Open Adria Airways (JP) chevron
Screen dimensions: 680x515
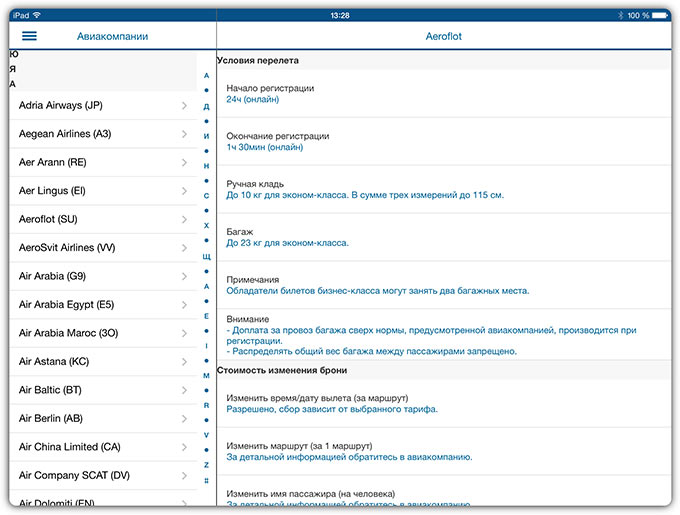tap(184, 105)
